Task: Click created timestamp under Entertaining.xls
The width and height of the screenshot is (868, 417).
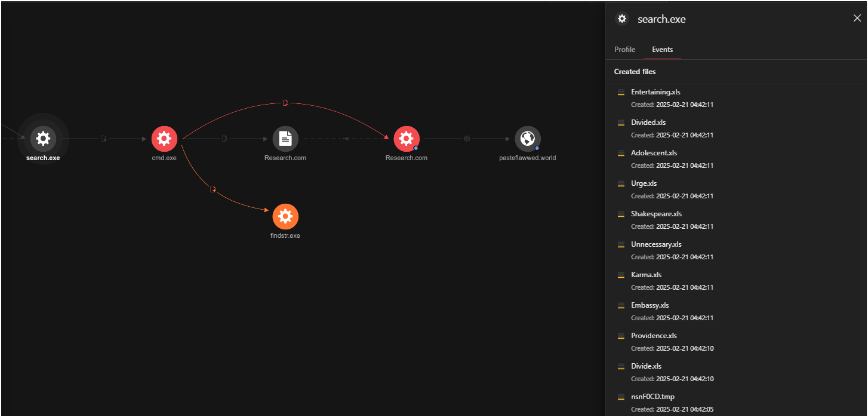Action: point(672,105)
